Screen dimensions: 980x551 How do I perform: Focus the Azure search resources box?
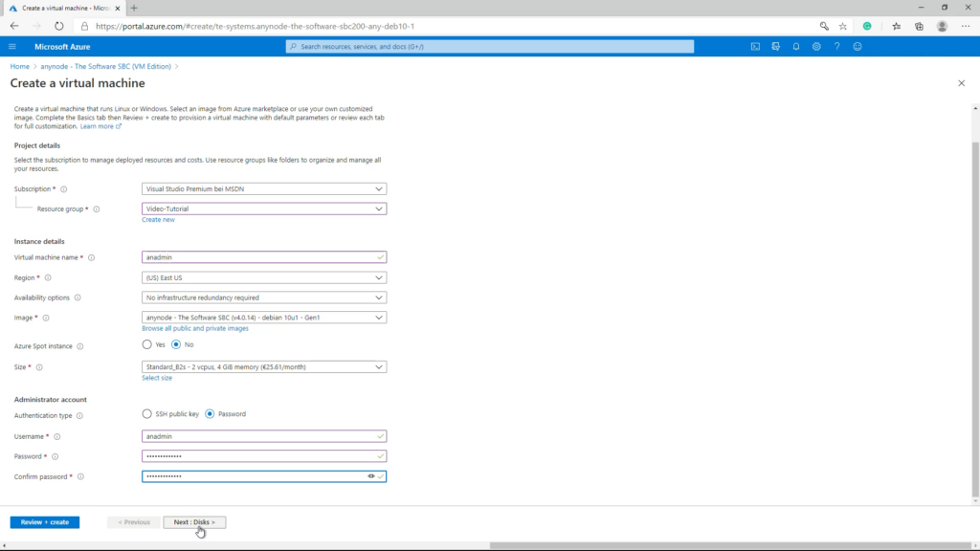pyautogui.click(x=490, y=46)
